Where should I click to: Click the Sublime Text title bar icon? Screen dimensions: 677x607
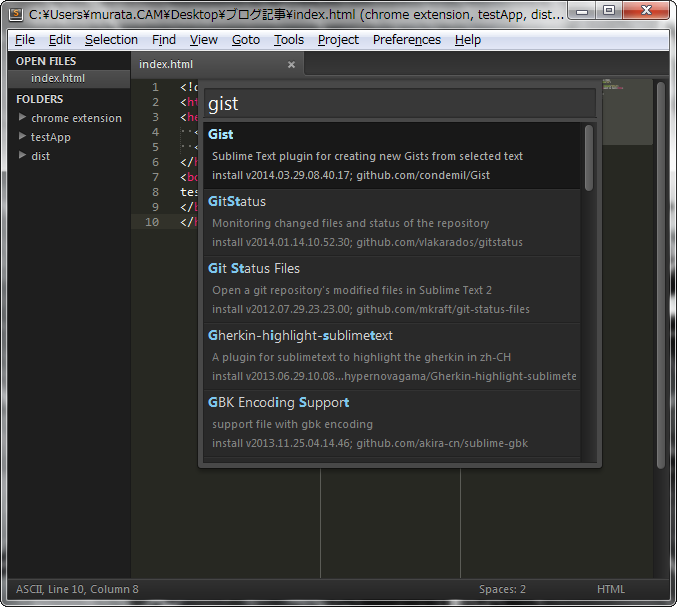16,14
